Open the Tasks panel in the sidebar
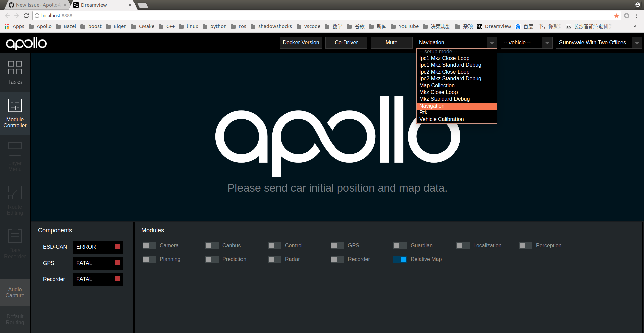644x333 pixels. click(x=15, y=72)
